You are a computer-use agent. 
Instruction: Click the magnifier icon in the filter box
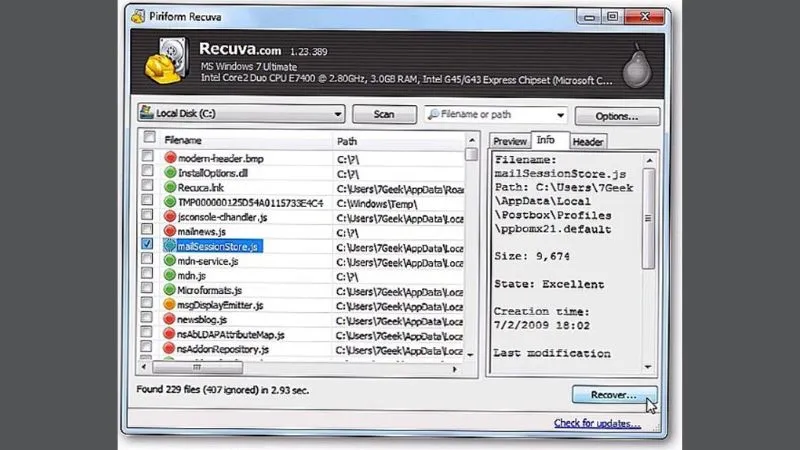433,114
